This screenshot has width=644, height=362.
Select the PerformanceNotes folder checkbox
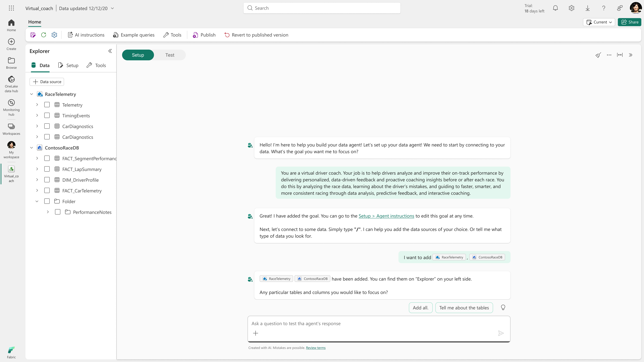pyautogui.click(x=58, y=212)
